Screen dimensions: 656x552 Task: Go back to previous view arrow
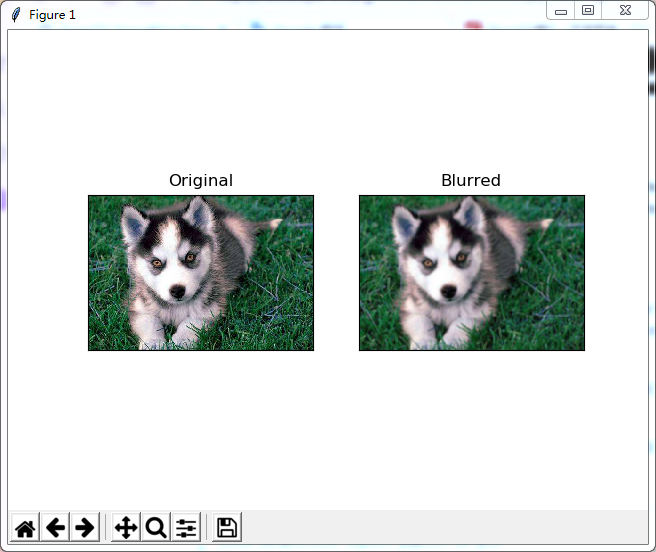[55, 527]
